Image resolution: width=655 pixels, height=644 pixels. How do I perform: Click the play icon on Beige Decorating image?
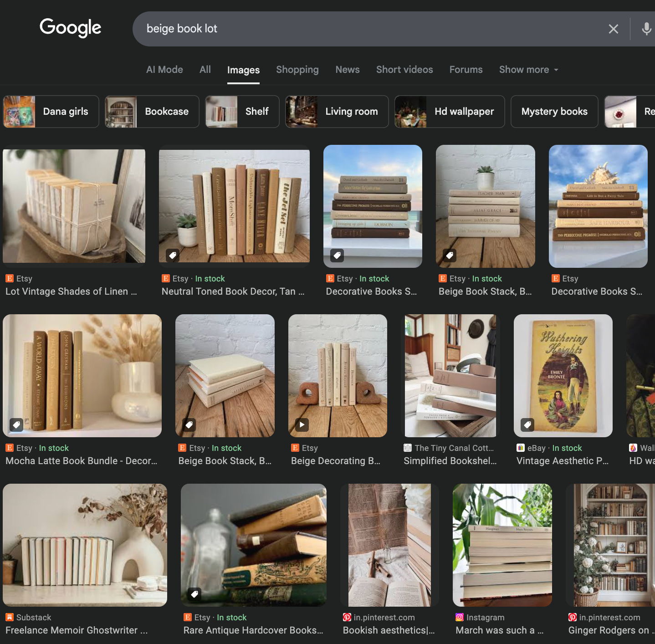coord(302,424)
